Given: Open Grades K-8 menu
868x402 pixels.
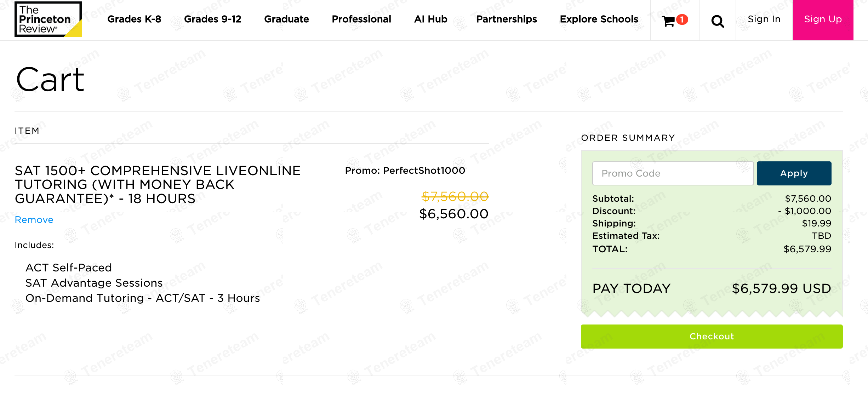Looking at the screenshot, I should [x=134, y=19].
